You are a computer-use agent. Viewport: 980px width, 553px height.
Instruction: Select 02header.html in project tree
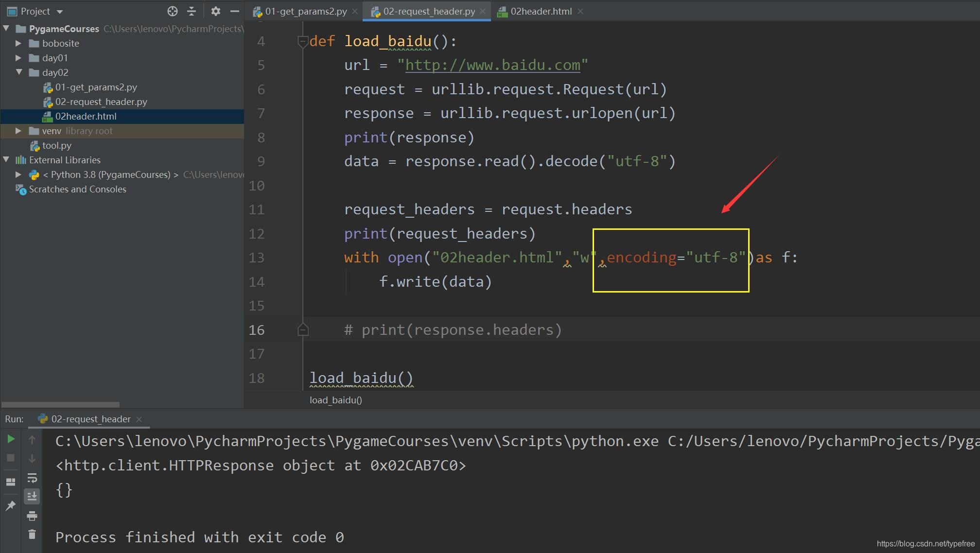[x=86, y=116]
